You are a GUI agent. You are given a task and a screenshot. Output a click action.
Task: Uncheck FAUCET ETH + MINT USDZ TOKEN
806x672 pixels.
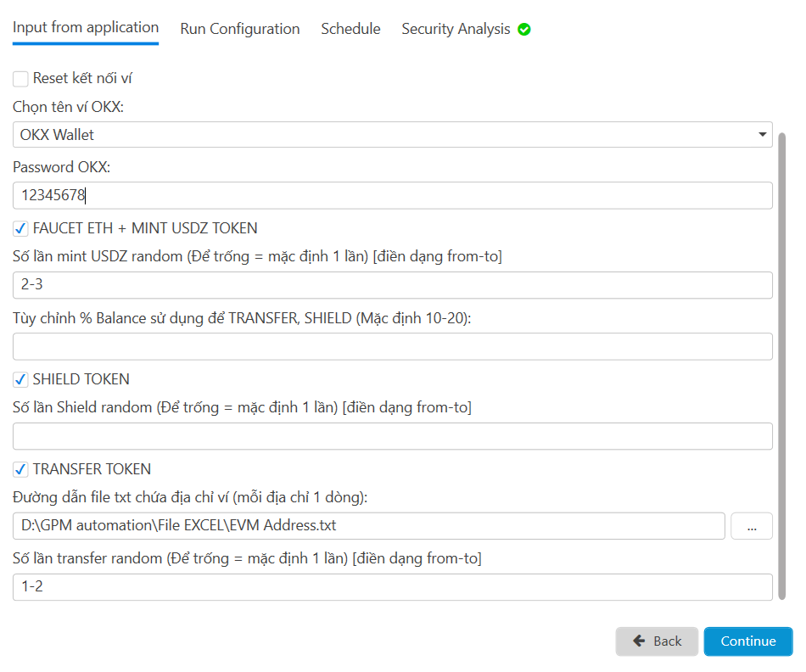(20, 228)
